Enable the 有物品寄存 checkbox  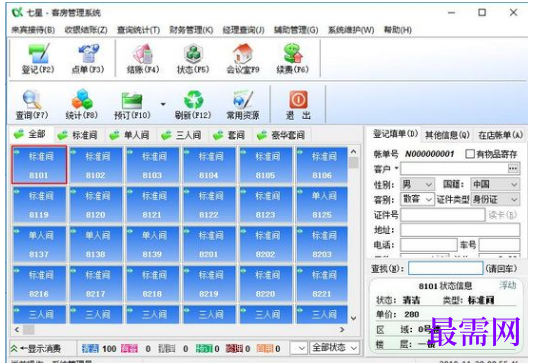point(470,154)
